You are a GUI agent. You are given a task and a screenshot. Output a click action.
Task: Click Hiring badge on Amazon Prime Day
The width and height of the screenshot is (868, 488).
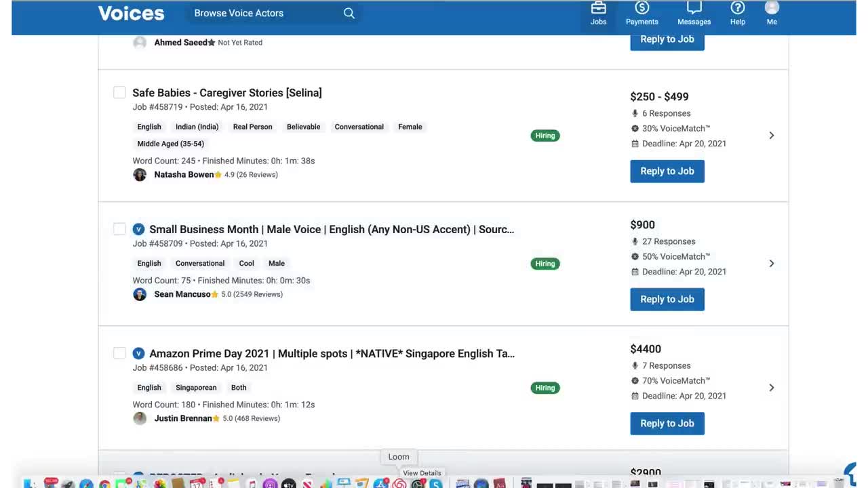545,388
